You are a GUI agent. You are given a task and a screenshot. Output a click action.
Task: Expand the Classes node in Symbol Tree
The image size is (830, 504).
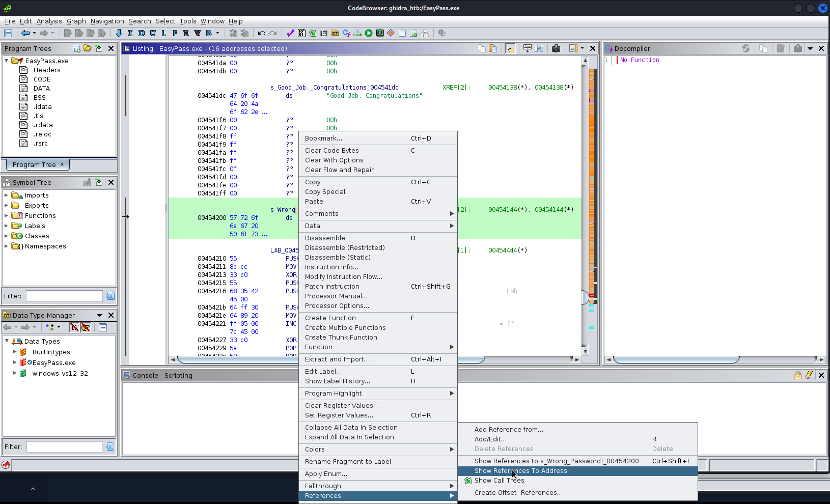click(6, 236)
